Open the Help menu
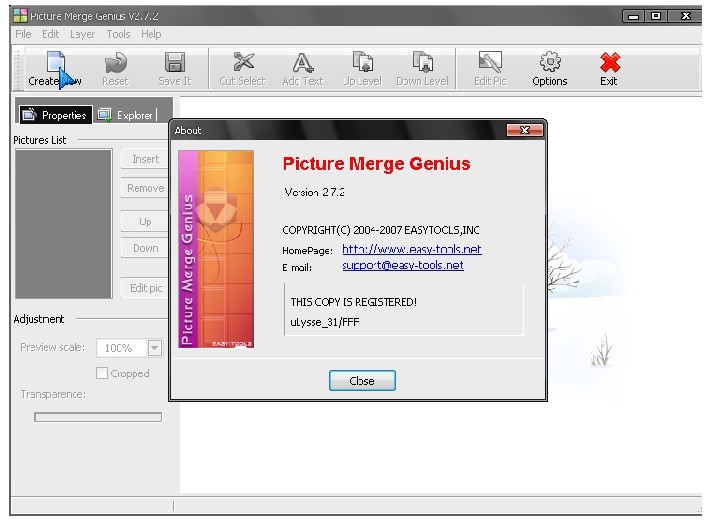 [151, 34]
